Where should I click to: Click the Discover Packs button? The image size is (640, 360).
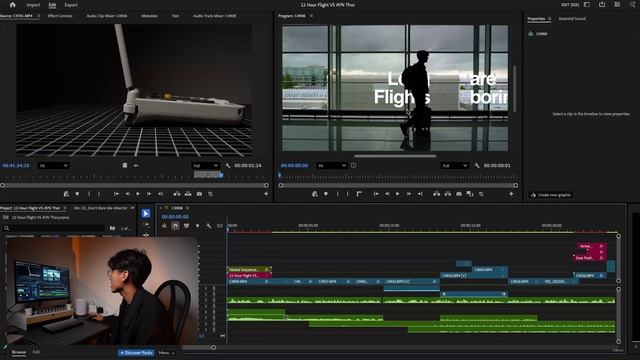tap(136, 353)
